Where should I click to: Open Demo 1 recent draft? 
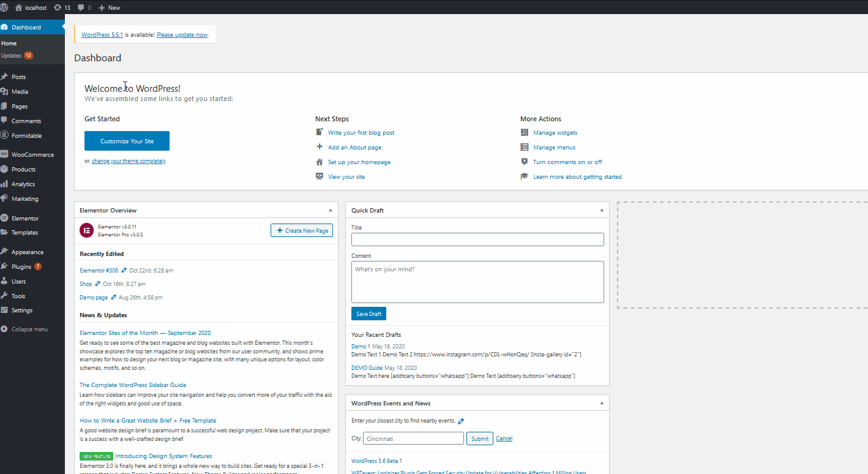tap(361, 347)
